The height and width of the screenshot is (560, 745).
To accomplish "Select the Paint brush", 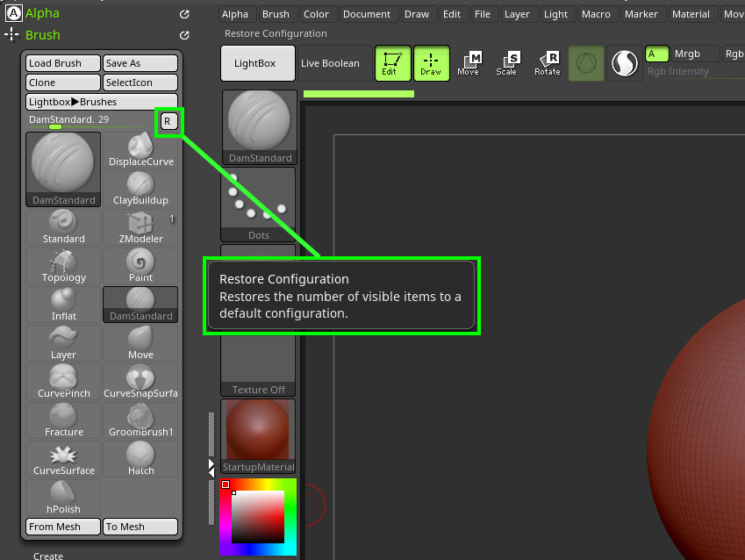I will 140,266.
